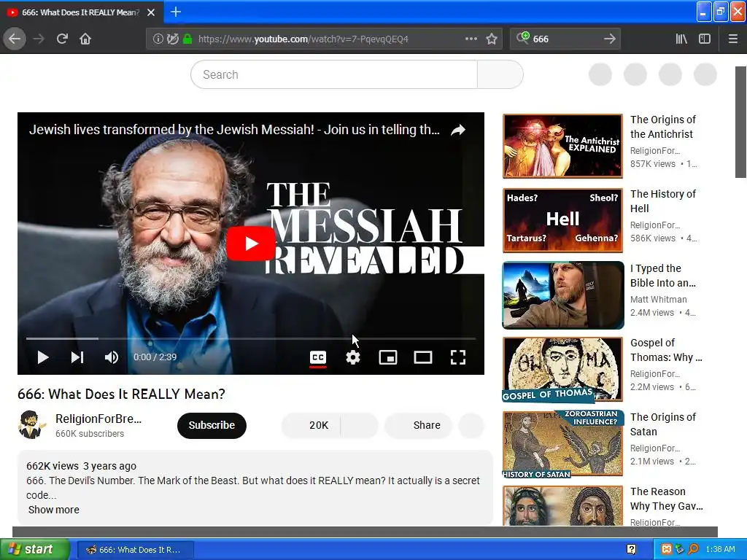This screenshot has height=560, width=747.
Task: Select The Origins of Satan title
Action: coord(662,424)
